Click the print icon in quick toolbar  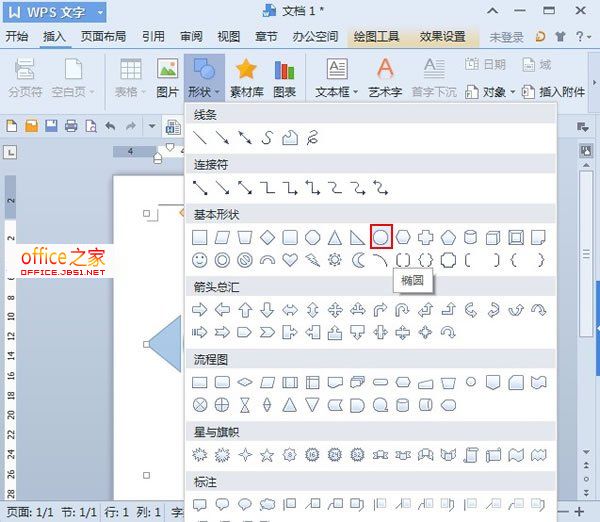tap(71, 126)
